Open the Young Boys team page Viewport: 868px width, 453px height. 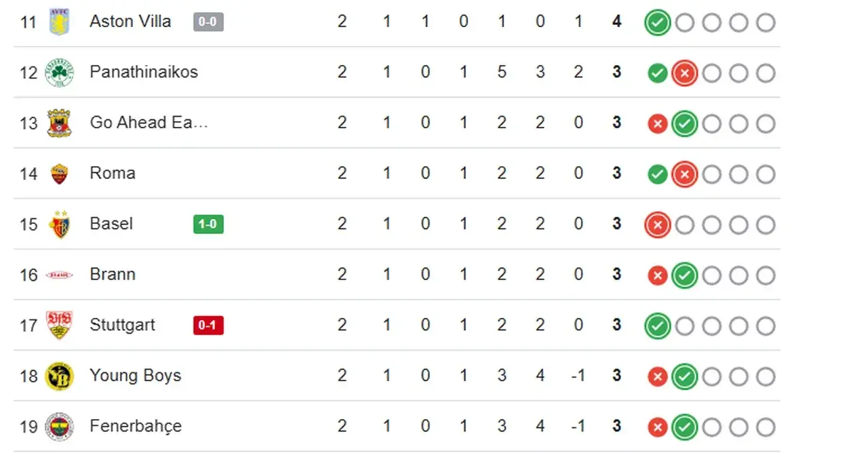click(135, 376)
